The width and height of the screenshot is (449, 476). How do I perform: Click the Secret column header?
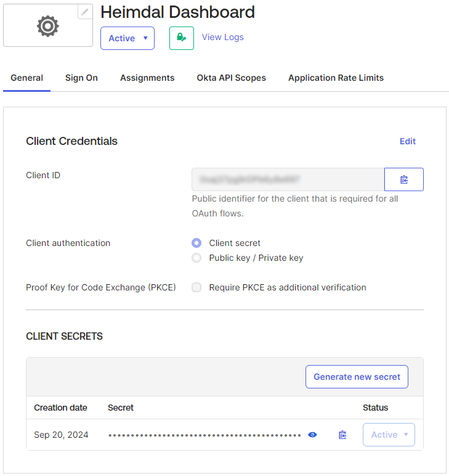(x=120, y=408)
